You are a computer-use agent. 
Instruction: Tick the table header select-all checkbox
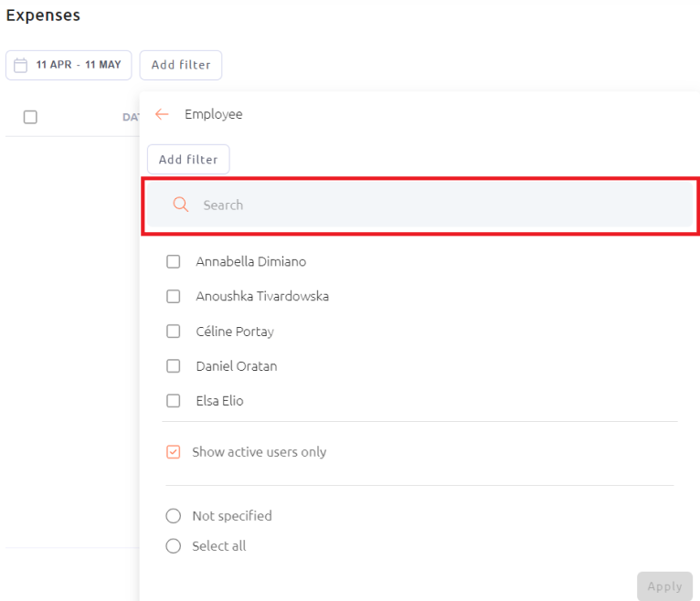(30, 117)
